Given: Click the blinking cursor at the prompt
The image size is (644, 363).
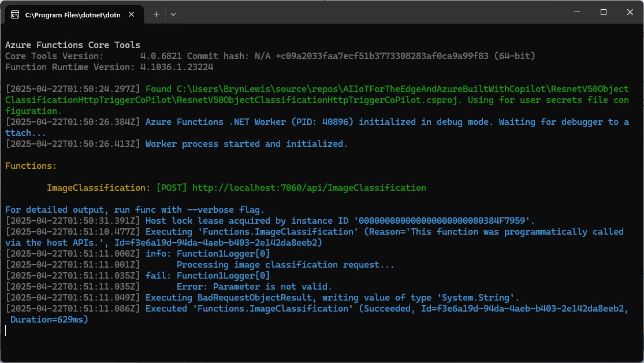Looking at the screenshot, I should [x=6, y=331].
